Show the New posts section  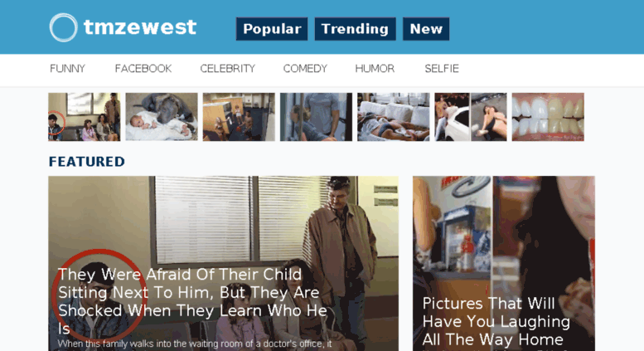point(426,29)
